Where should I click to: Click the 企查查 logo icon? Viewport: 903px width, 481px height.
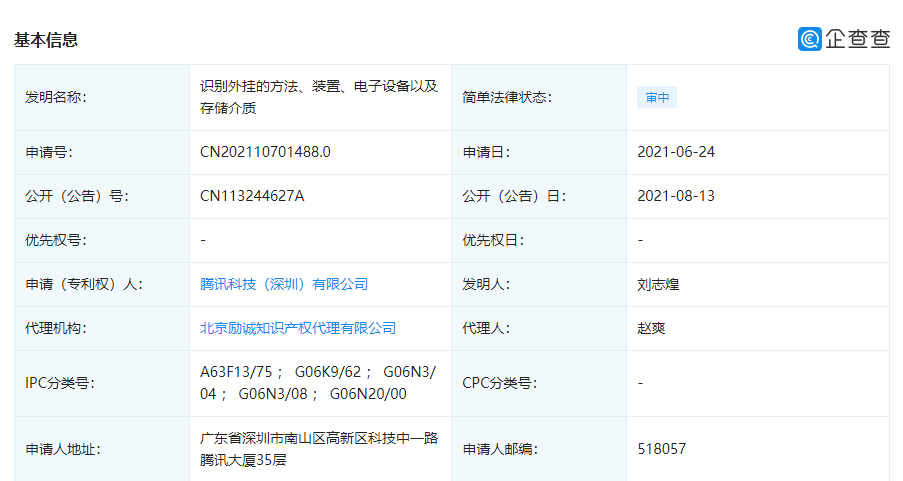coord(809,39)
